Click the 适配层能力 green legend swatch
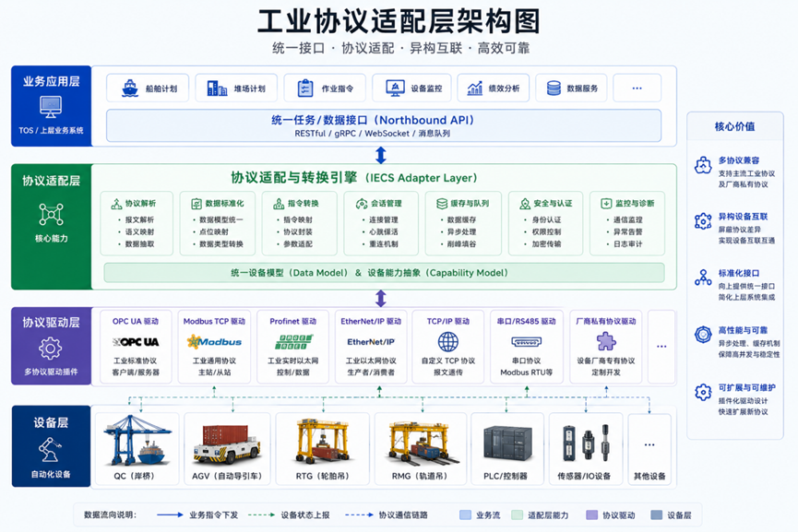 coord(517,514)
